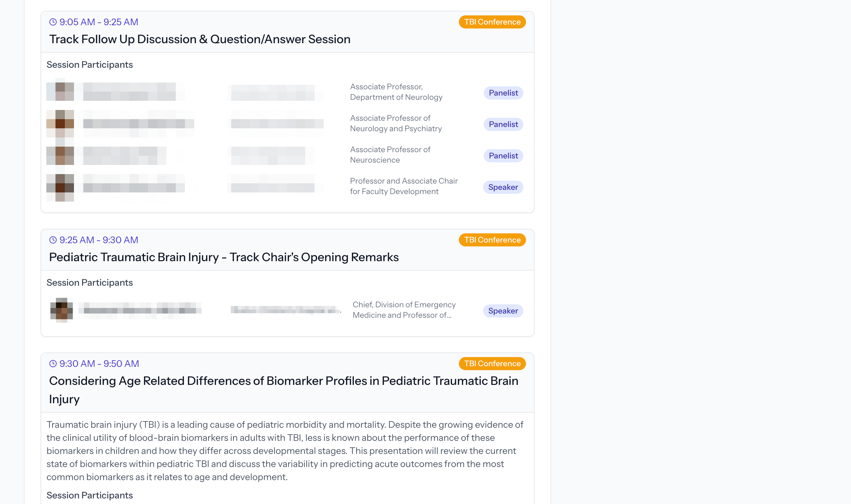Screen dimensions: 851x504
Task: Click the TBI Conference badge on the Track Follow Up session
Action: (492, 22)
